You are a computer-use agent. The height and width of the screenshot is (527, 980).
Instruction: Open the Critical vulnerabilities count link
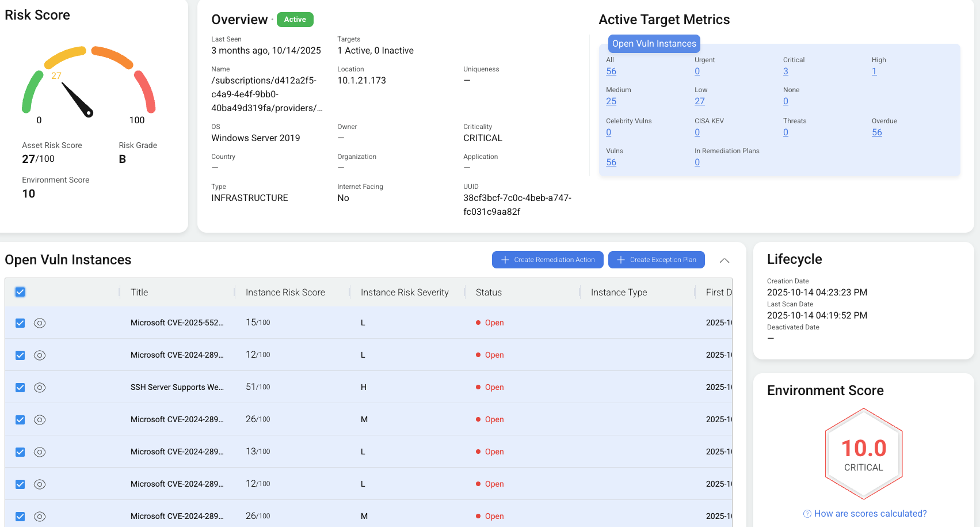[x=785, y=71]
